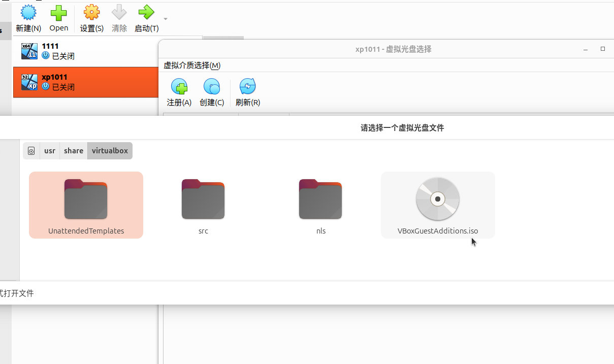614x364 pixels.
Task: Select the UnattendedTemplates folder
Action: pos(86,205)
